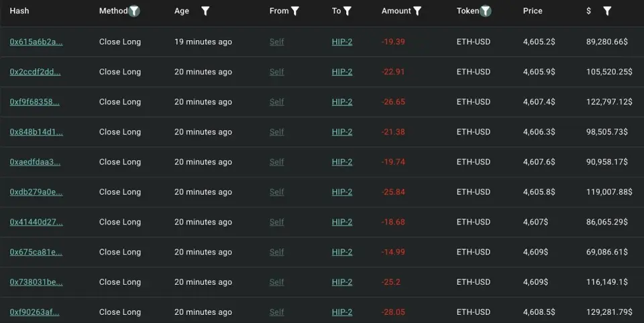Open the dollar value column filter
644x323 pixels.
click(607, 11)
